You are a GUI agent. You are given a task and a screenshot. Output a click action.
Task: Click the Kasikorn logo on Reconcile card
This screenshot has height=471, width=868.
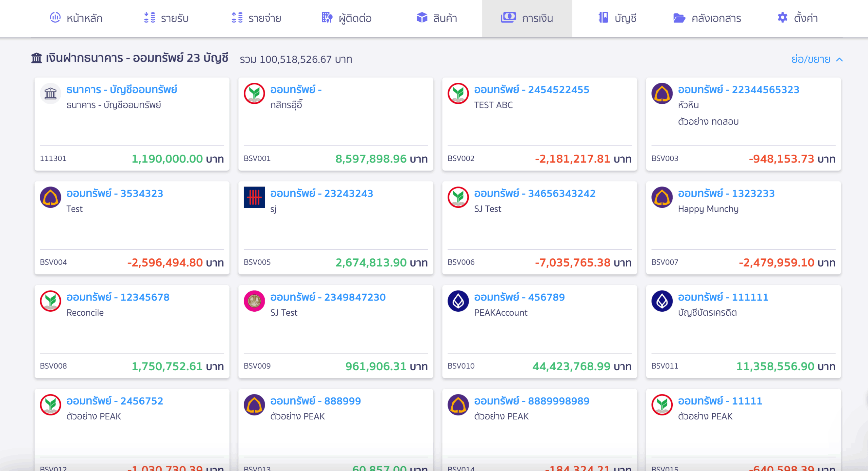point(51,301)
